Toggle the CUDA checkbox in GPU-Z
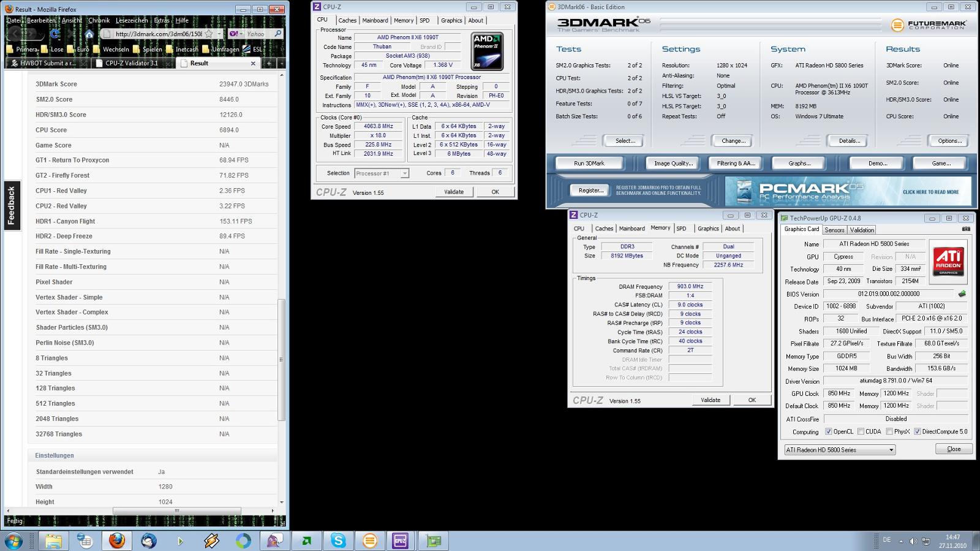Image resolution: width=980 pixels, height=551 pixels. (861, 431)
